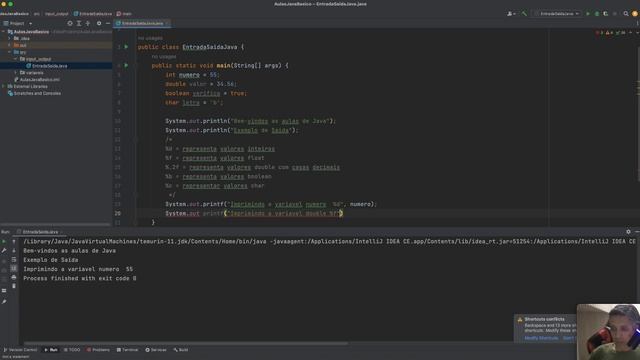Image resolution: width=640 pixels, height=360 pixels.
Task: Select EntradaSaida.java in the project tree
Action: point(49,66)
